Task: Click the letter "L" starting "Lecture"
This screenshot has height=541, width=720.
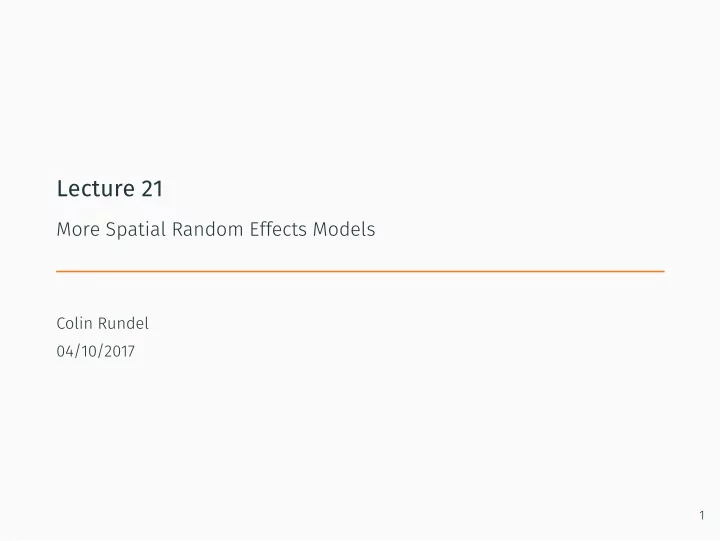Action: [62, 188]
